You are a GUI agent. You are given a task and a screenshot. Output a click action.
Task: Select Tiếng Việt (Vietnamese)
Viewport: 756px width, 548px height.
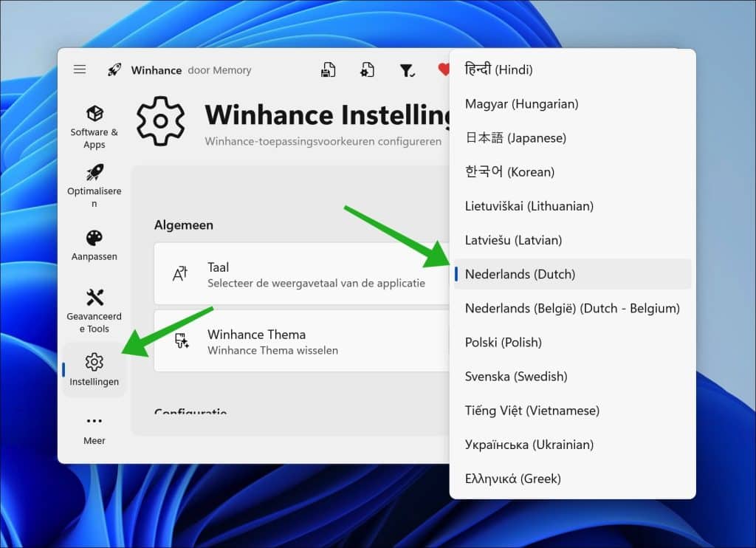[572, 411]
